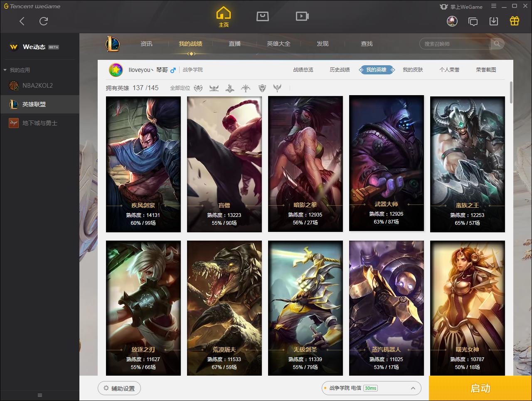
Task: Open the 荣誉截图 sub-tab
Action: [486, 70]
